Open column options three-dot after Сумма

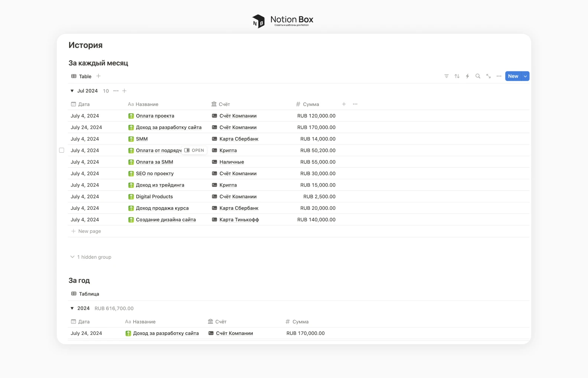pos(355,104)
